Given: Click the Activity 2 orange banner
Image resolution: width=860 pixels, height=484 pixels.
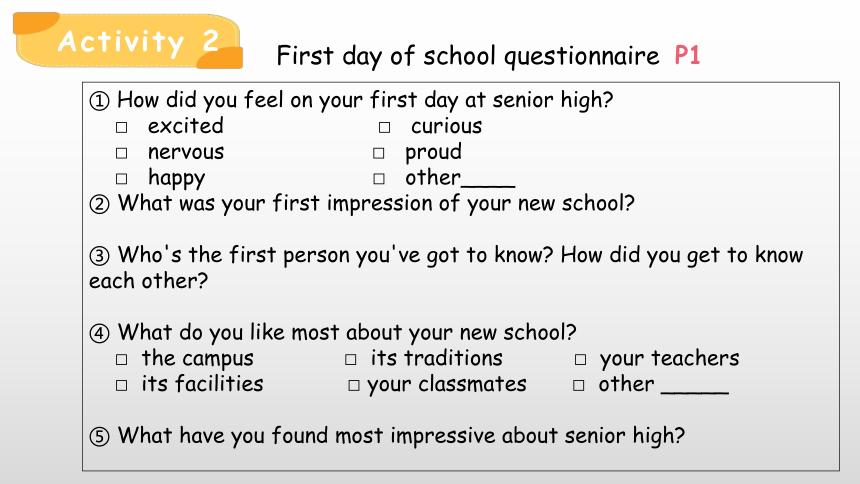Looking at the screenshot, I should tap(128, 41).
